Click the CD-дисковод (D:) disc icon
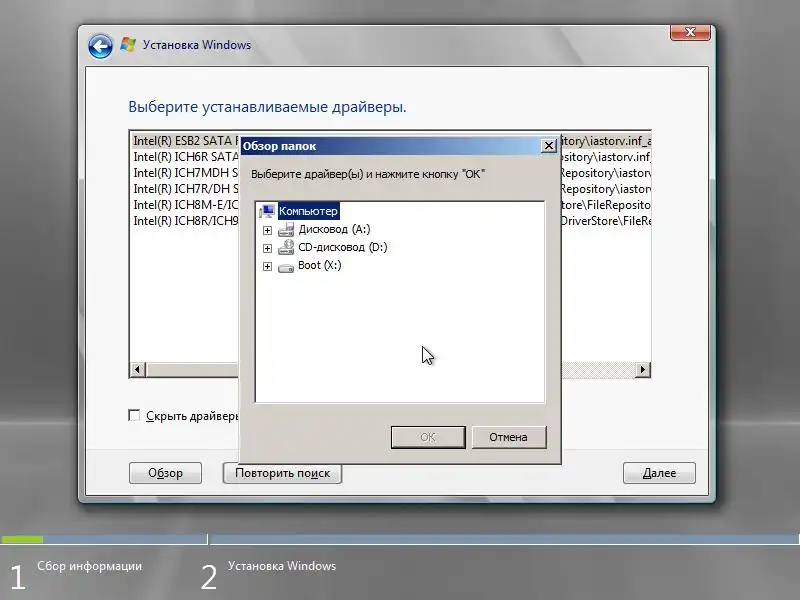The image size is (800, 600). pyautogui.click(x=286, y=247)
